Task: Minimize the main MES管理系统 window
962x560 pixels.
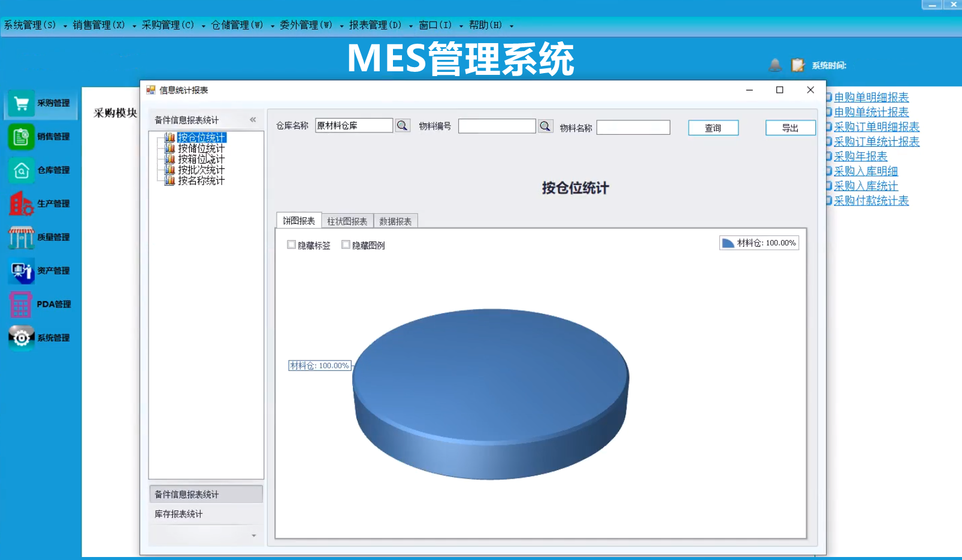Action: coord(932,4)
